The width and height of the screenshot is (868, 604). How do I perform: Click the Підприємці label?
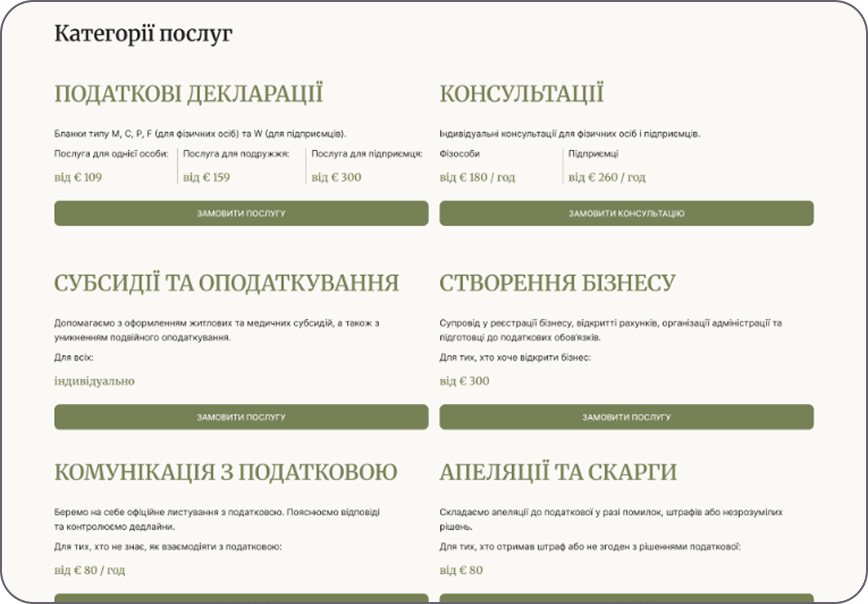click(x=593, y=154)
